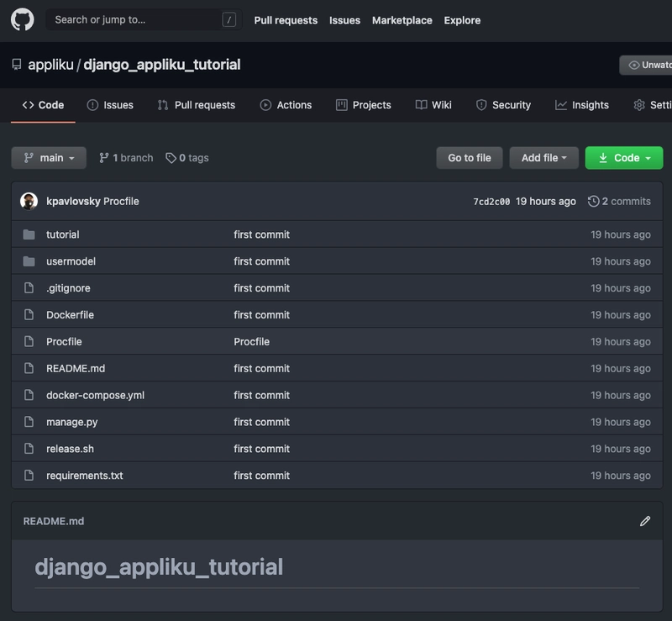
Task: Click the django_appliku_tutorial README heading
Action: [x=159, y=567]
